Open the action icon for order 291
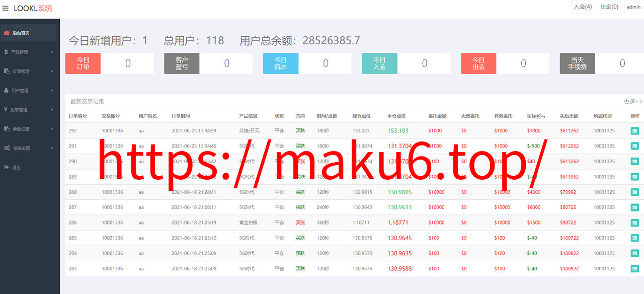The height and width of the screenshot is (294, 644). (634, 146)
